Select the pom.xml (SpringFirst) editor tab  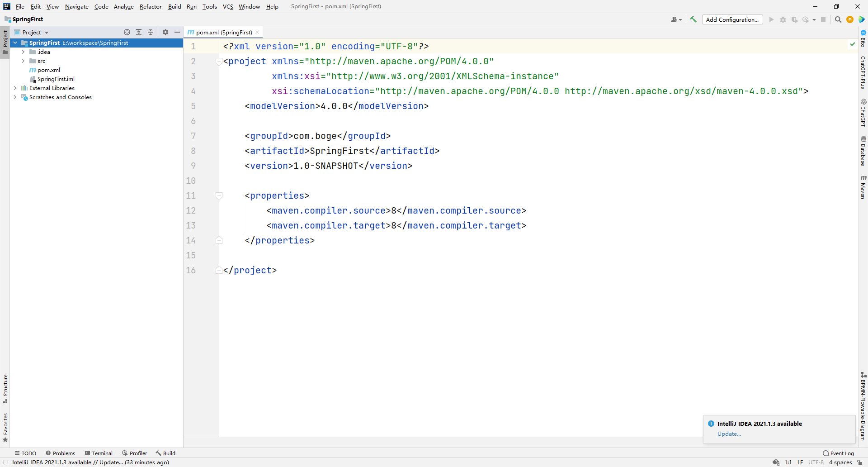224,32
